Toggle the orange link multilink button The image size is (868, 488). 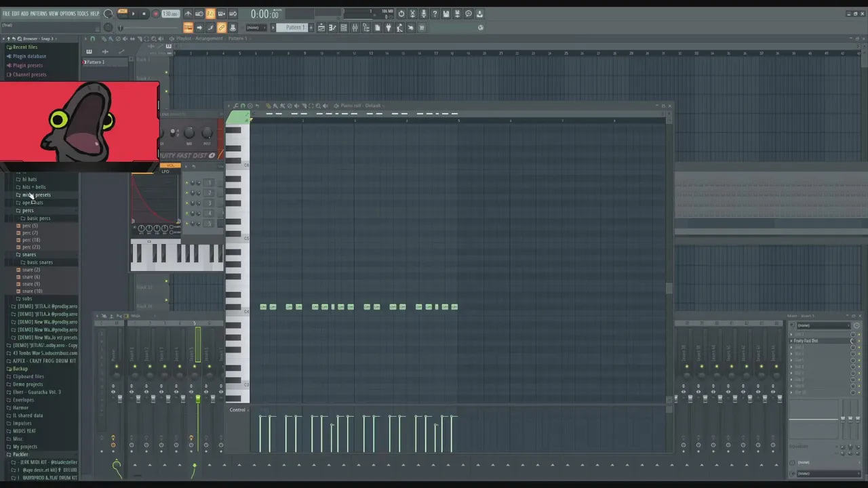click(x=222, y=27)
